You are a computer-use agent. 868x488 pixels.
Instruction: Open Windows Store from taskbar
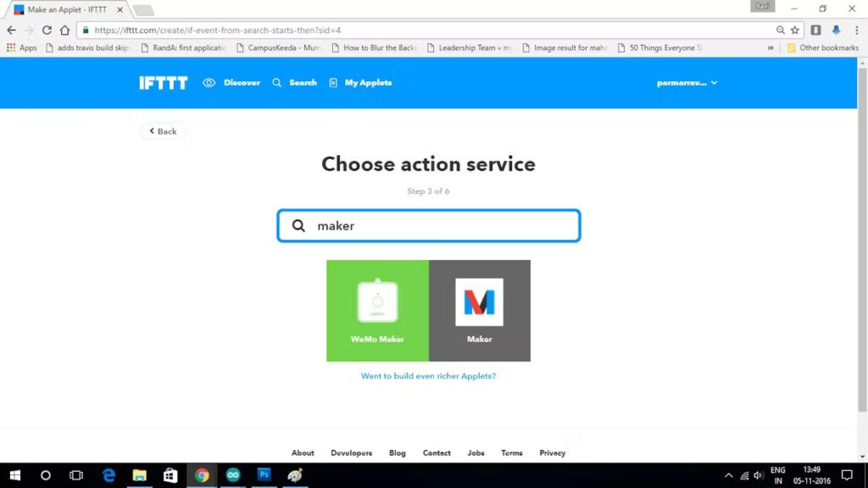click(x=170, y=475)
